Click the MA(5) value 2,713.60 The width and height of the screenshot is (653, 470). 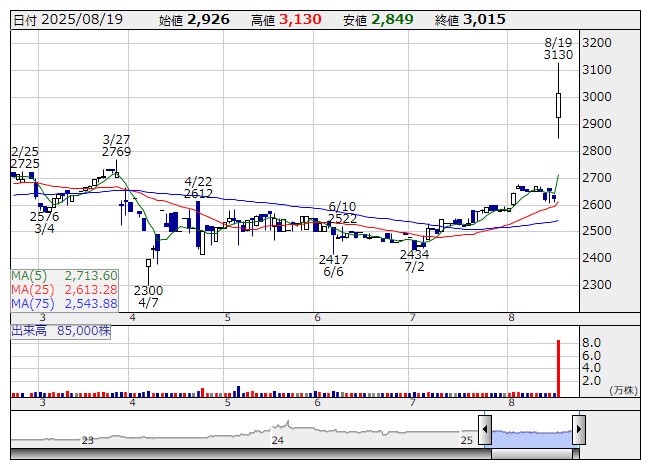91,276
